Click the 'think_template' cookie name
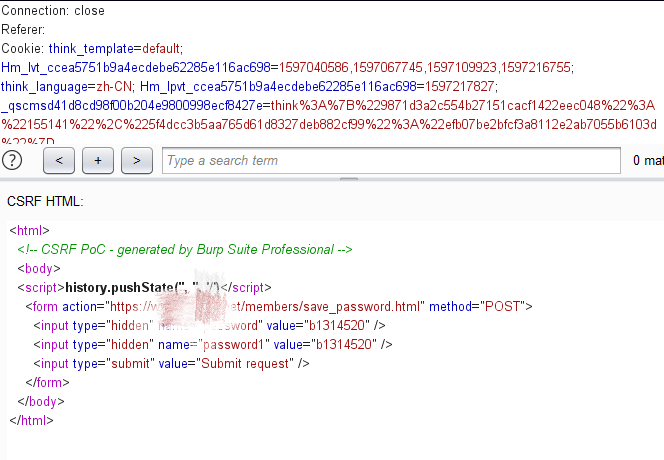The height and width of the screenshot is (460, 664). coord(91,49)
